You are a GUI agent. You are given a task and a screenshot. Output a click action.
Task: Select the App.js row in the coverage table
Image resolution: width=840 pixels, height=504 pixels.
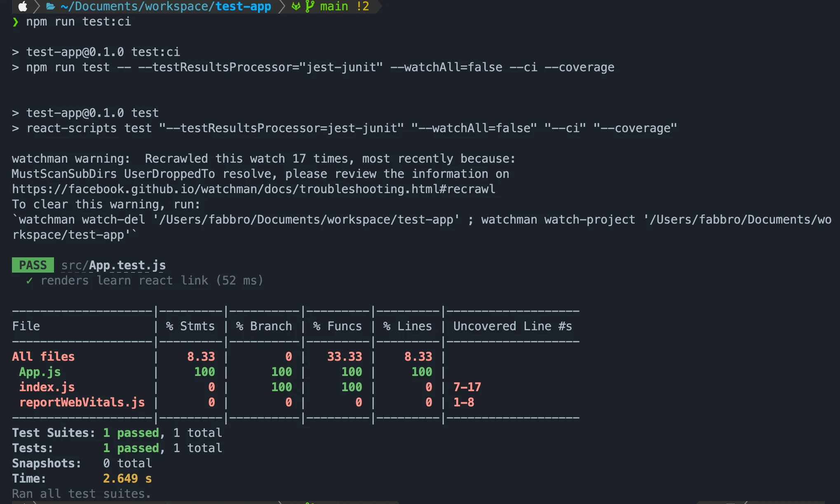(x=40, y=371)
